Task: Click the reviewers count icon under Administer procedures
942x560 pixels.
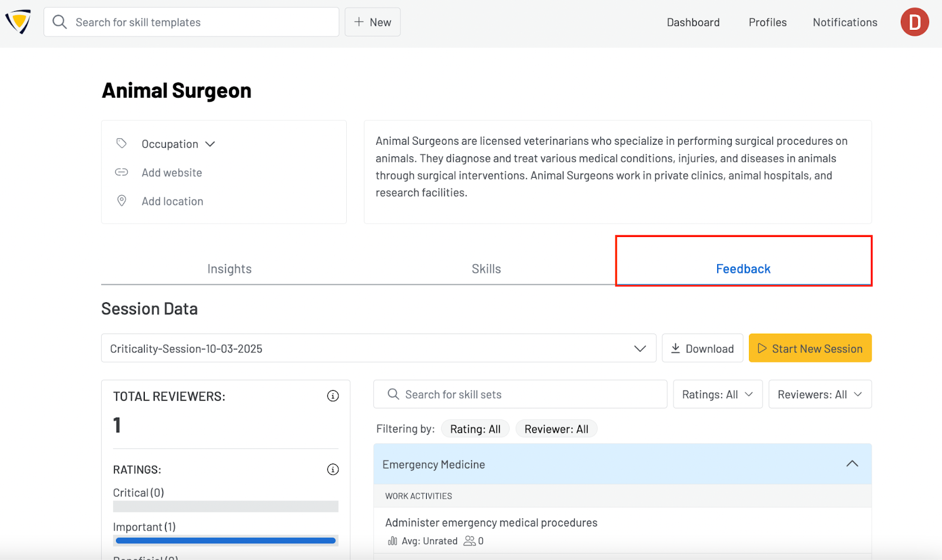Action: click(x=469, y=541)
